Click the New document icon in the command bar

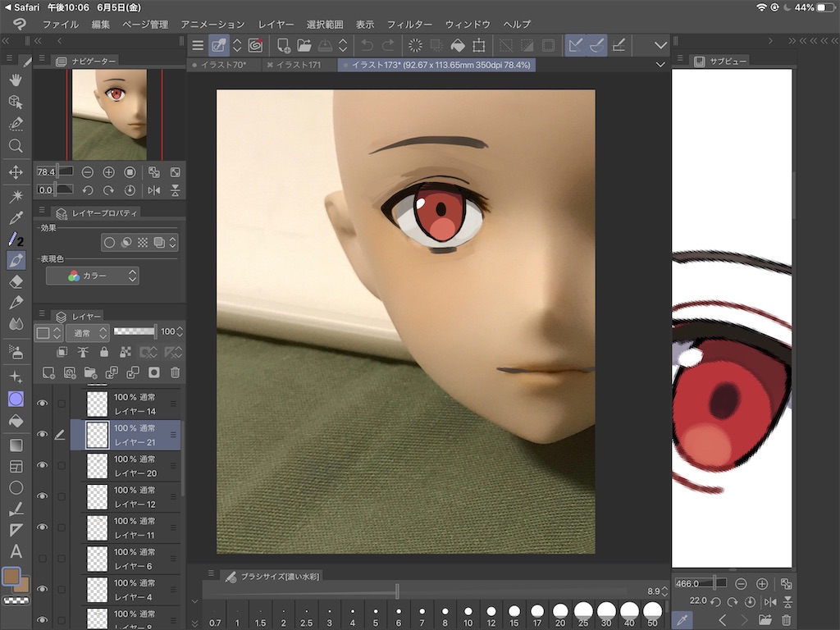click(x=283, y=46)
